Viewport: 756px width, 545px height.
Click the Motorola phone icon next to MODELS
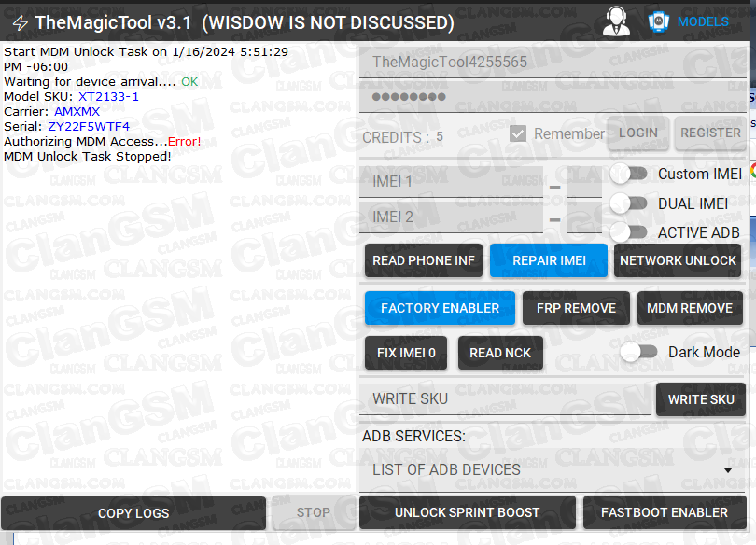tap(659, 21)
